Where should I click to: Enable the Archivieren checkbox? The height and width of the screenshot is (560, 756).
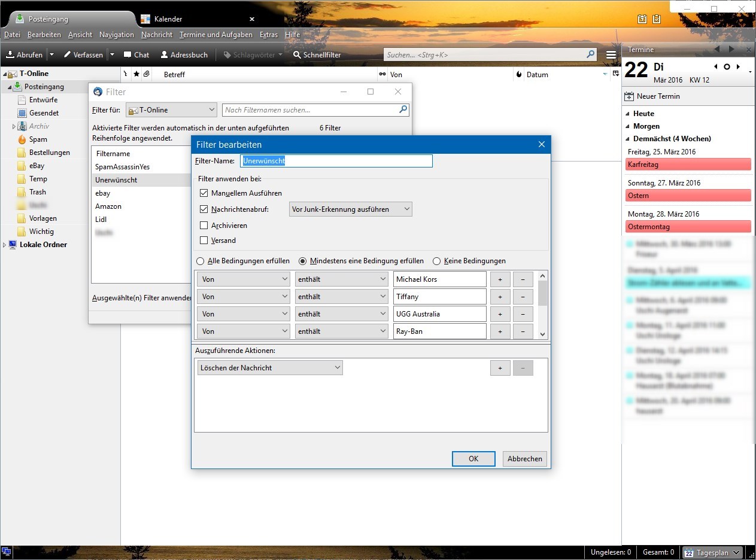click(204, 226)
